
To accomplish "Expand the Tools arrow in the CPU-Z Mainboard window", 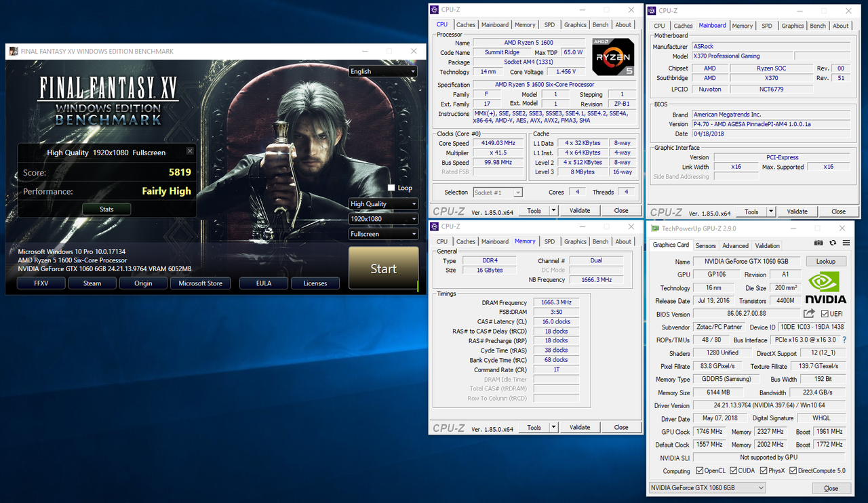I will [x=771, y=212].
